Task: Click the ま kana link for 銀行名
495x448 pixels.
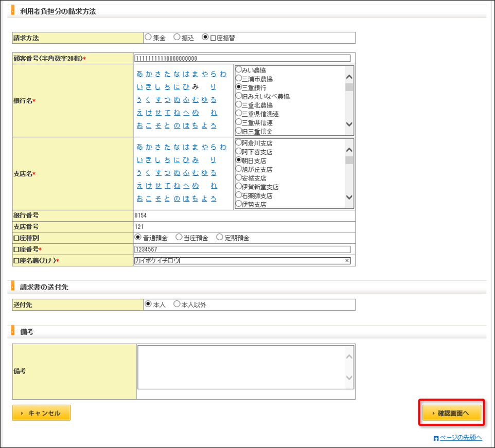Action: [x=196, y=74]
